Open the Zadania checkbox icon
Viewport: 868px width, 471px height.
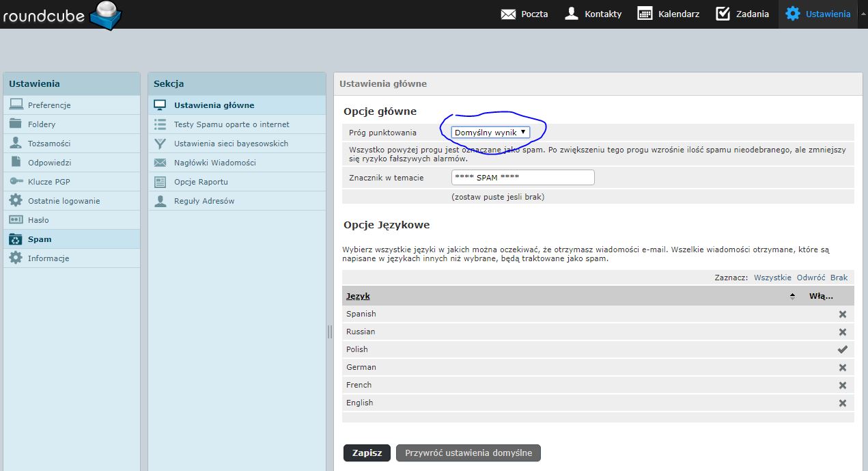(723, 14)
